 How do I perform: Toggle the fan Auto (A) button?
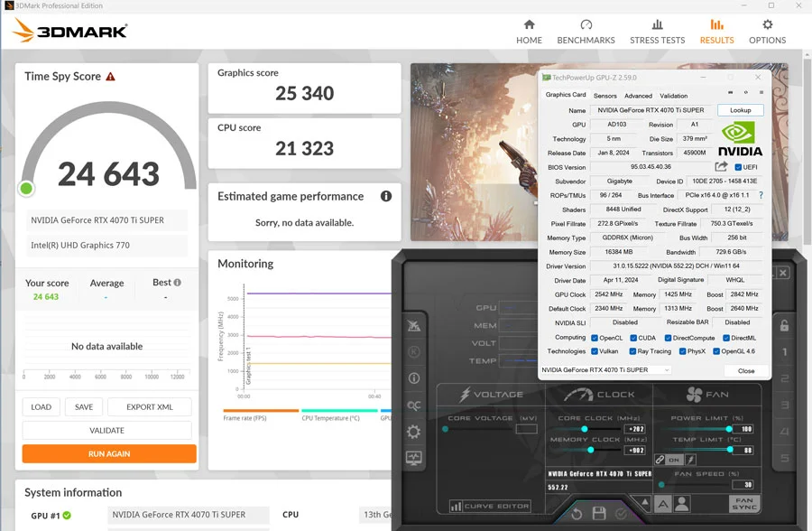pos(663,504)
